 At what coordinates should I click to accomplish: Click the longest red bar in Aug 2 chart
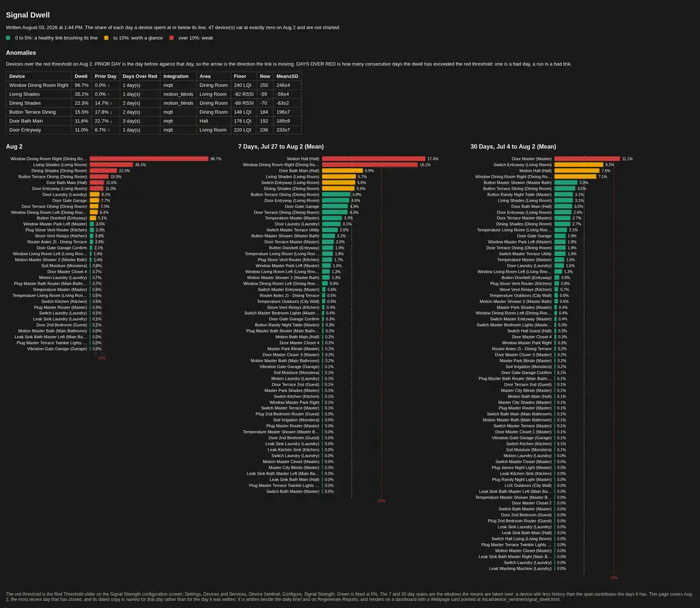tap(149, 159)
